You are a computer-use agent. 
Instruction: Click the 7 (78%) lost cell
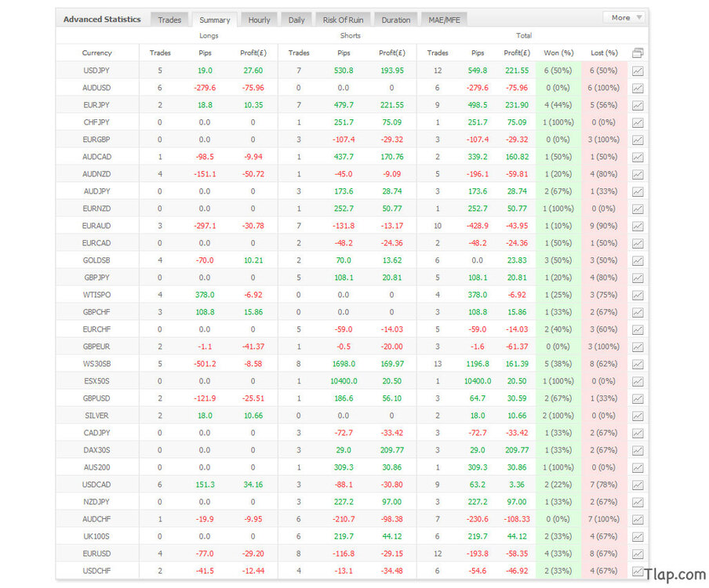604,485
